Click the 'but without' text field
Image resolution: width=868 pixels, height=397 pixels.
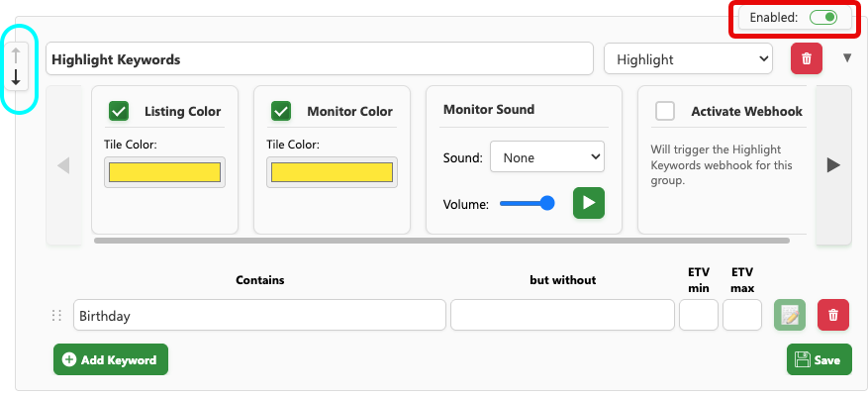[562, 316]
